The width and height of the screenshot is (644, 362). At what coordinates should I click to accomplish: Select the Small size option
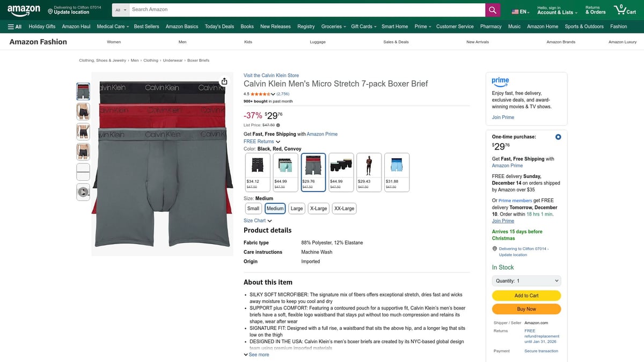pyautogui.click(x=253, y=208)
